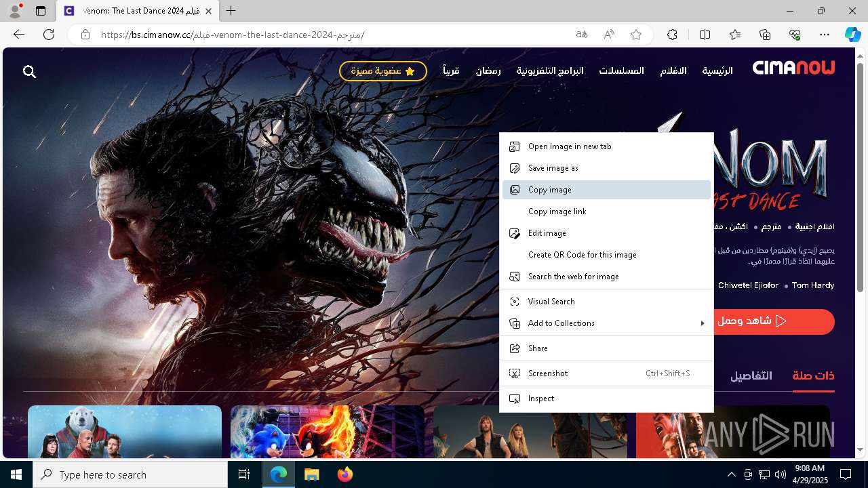Screen dimensions: 868x488
Task: Open the favorites list
Action: pyautogui.click(x=735, y=35)
